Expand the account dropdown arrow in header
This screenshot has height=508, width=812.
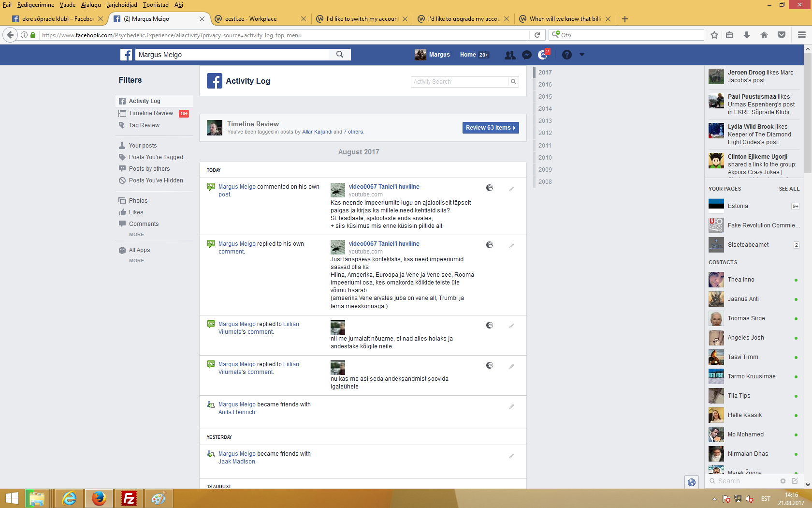582,55
